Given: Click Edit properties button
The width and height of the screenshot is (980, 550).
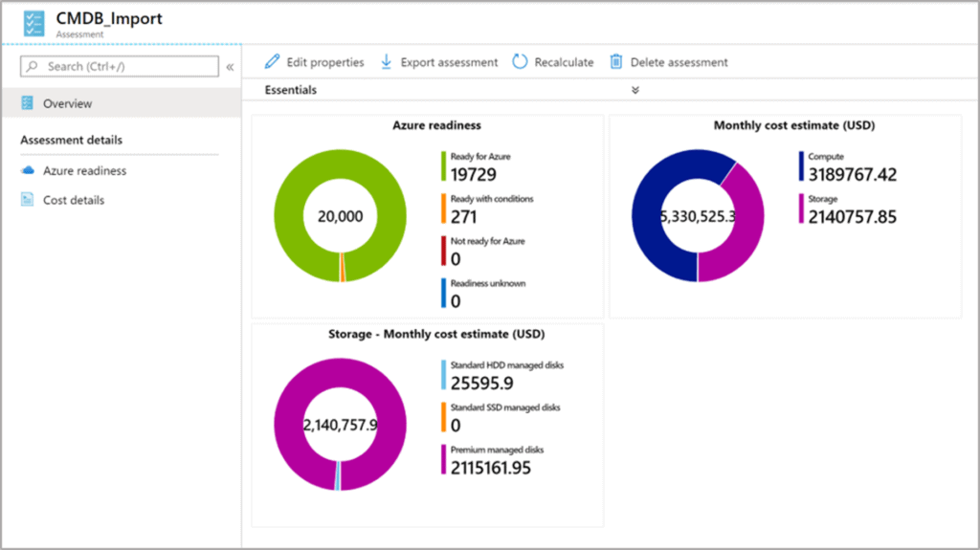Looking at the screenshot, I should tap(314, 62).
